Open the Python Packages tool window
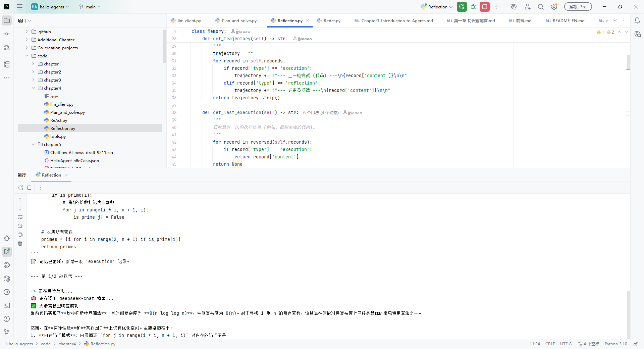The width and height of the screenshot is (644, 349). (x=7, y=279)
